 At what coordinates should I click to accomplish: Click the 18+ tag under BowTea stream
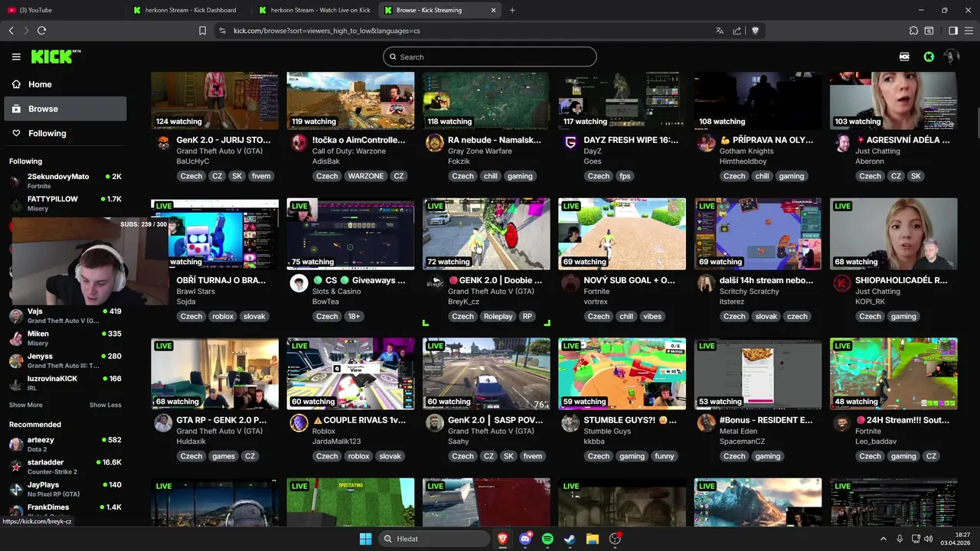354,316
